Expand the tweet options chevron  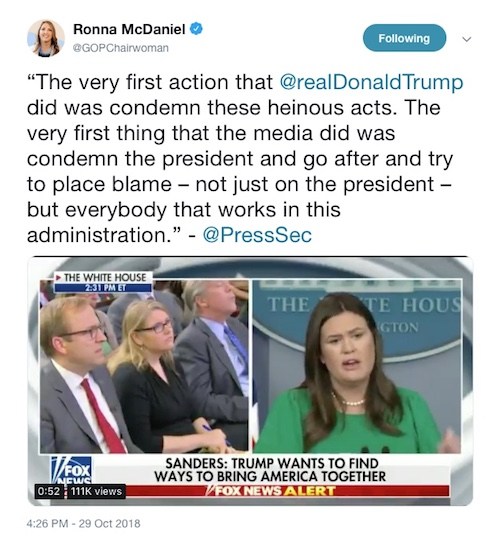click(466, 39)
